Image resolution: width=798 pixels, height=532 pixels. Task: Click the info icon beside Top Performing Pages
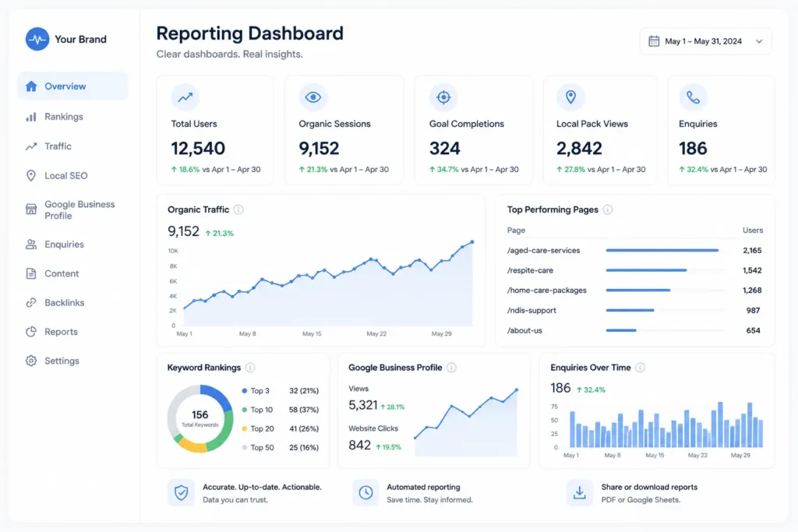point(608,210)
